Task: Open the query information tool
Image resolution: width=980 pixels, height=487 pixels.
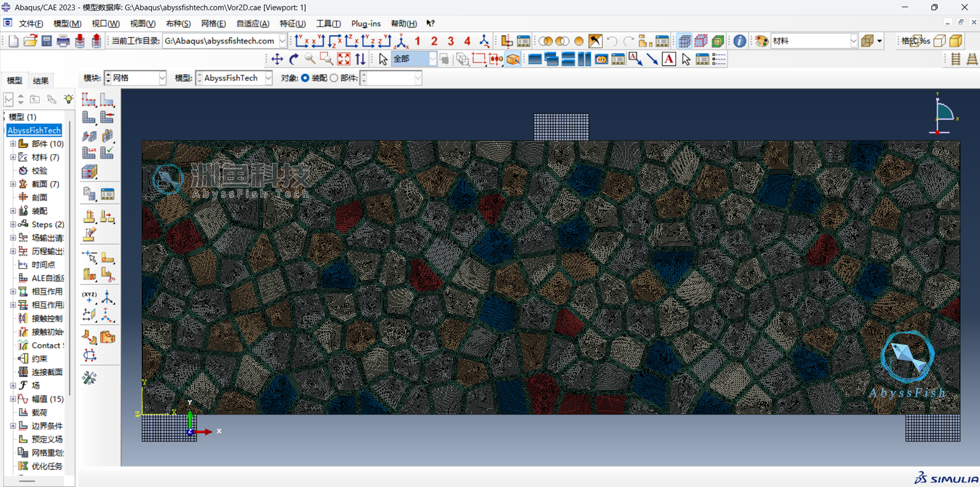Action: click(740, 41)
